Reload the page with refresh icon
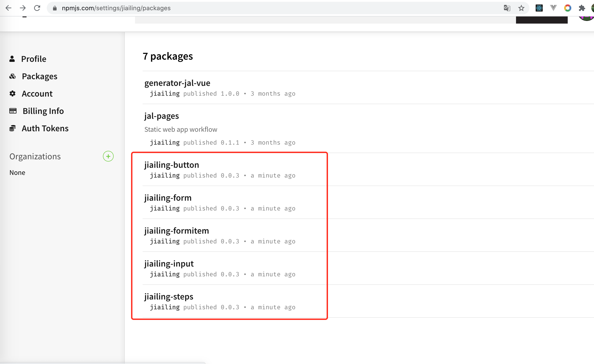 [x=37, y=8]
